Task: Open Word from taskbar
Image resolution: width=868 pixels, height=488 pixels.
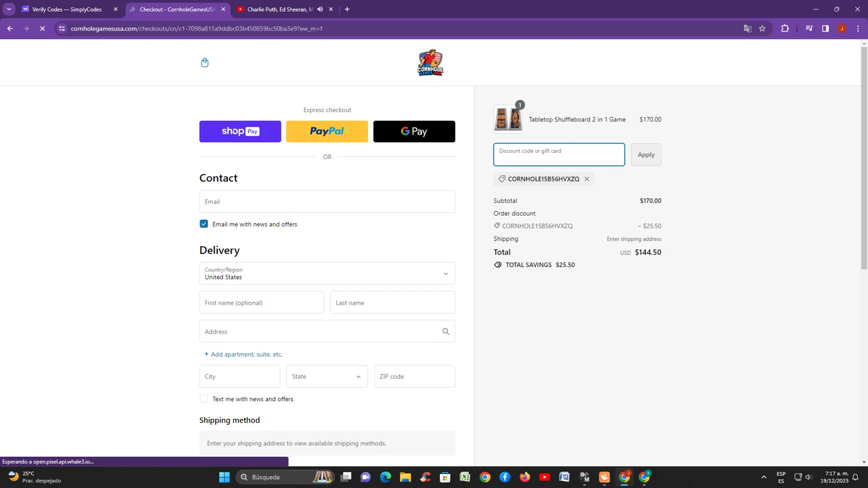Action: coord(565,477)
